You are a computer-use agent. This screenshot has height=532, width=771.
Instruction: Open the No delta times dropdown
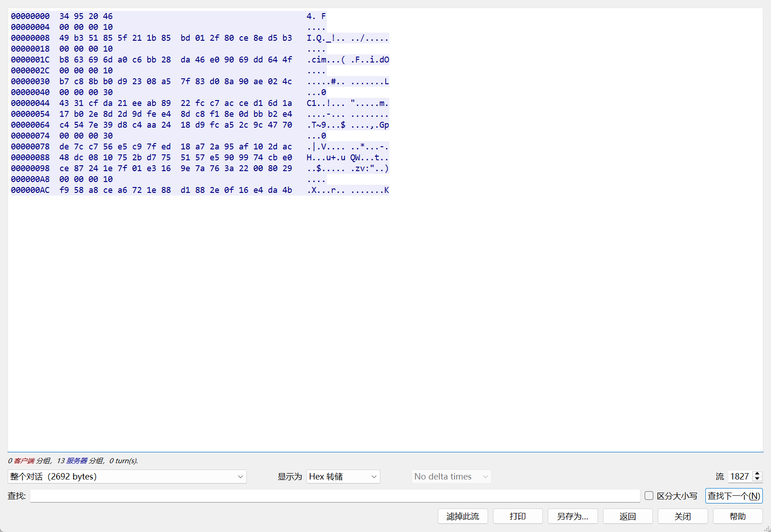(451, 476)
